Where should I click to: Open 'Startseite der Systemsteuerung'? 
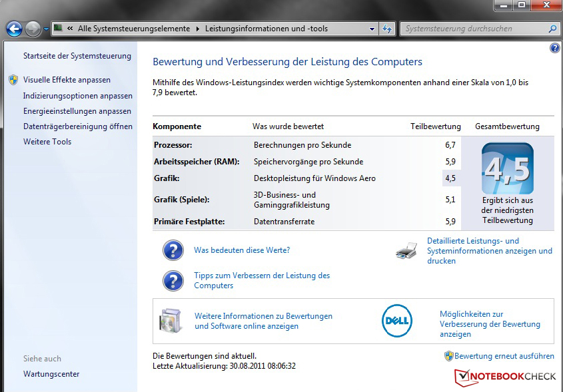77,56
